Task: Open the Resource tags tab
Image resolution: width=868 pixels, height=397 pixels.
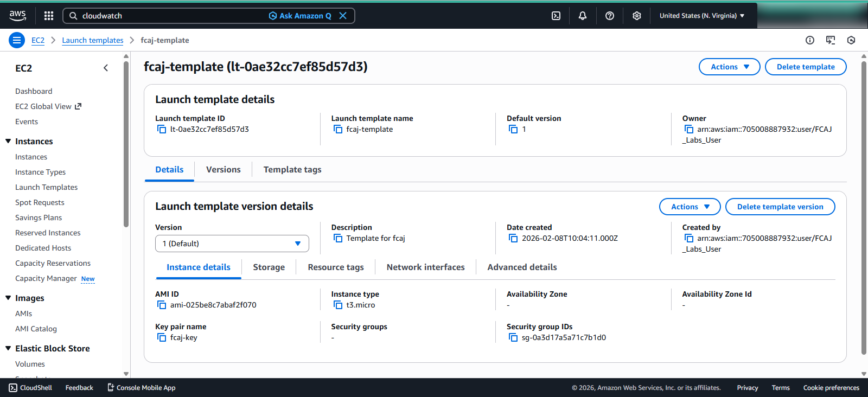Action: coord(336,267)
